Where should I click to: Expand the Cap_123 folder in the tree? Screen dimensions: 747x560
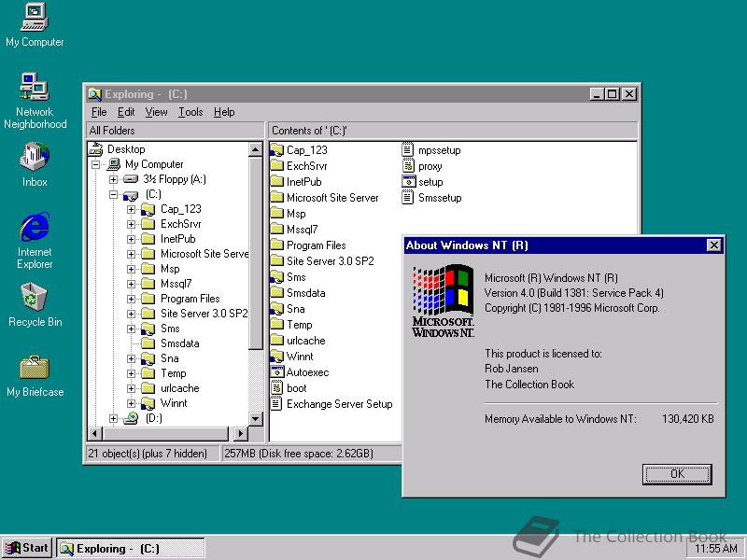coord(131,209)
